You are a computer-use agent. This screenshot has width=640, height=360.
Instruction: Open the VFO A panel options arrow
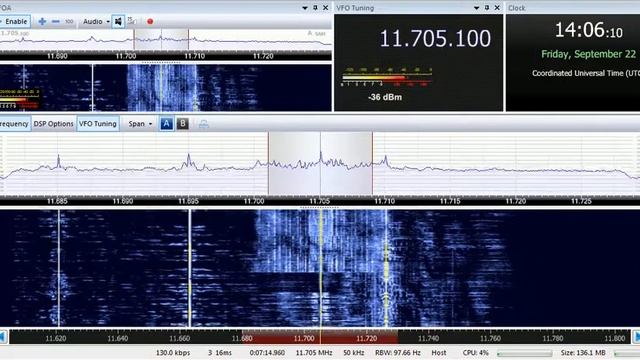click(x=304, y=8)
